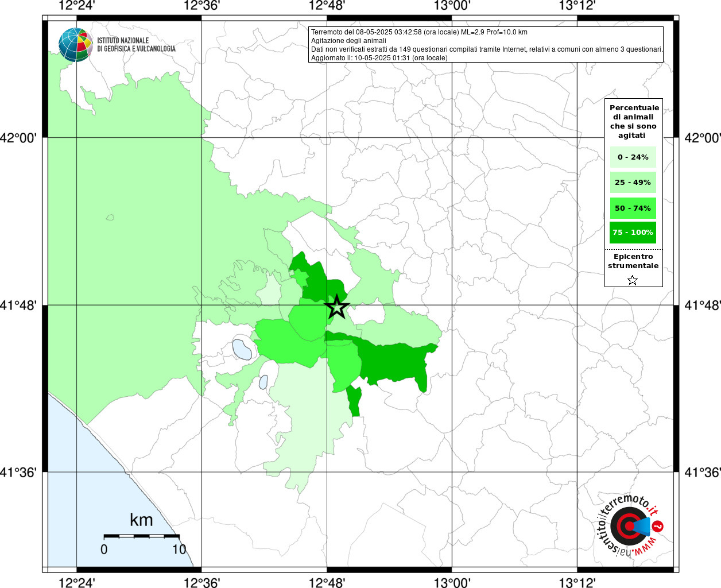Click the epicenter star on the map
Screen dimensions: 721x588
pyautogui.click(x=337, y=307)
